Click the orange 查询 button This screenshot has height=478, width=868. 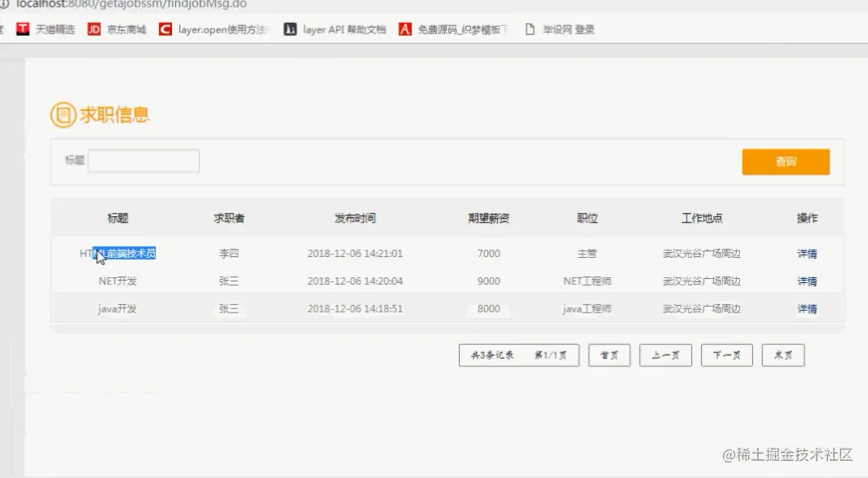coord(786,162)
